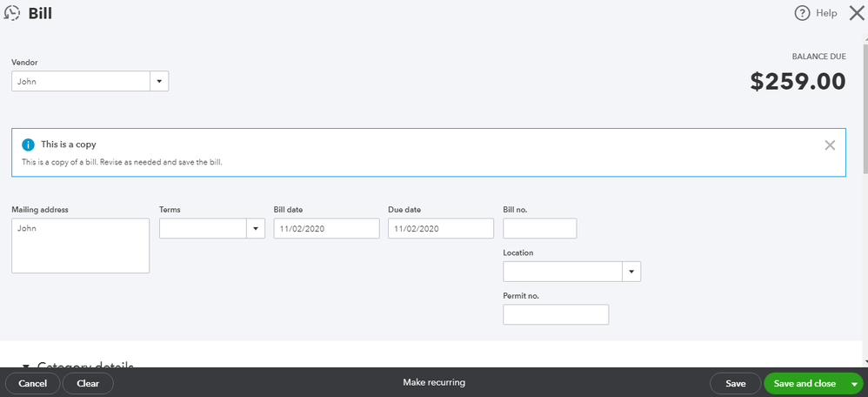Close the Bill window

pyautogui.click(x=856, y=13)
